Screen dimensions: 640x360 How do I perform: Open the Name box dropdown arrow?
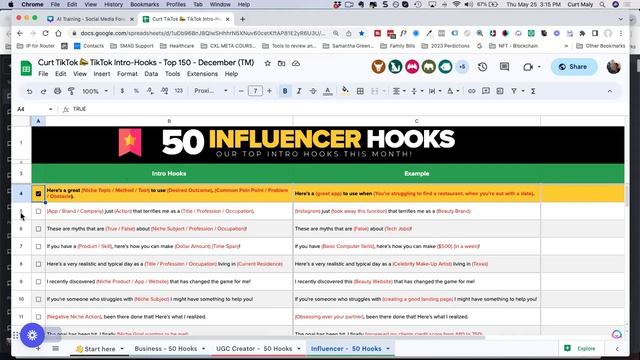coord(50,109)
